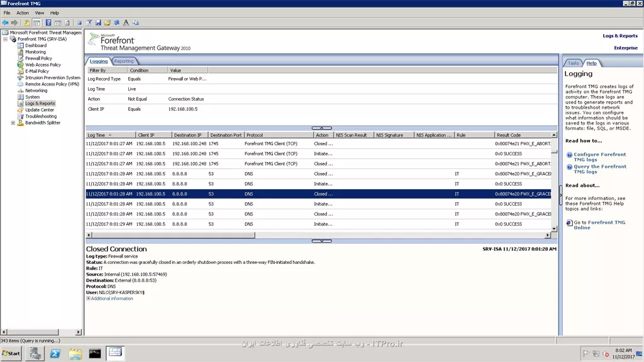The height and width of the screenshot is (362, 644).
Task: Open Help via blue question mark icon
Action: [x=48, y=23]
